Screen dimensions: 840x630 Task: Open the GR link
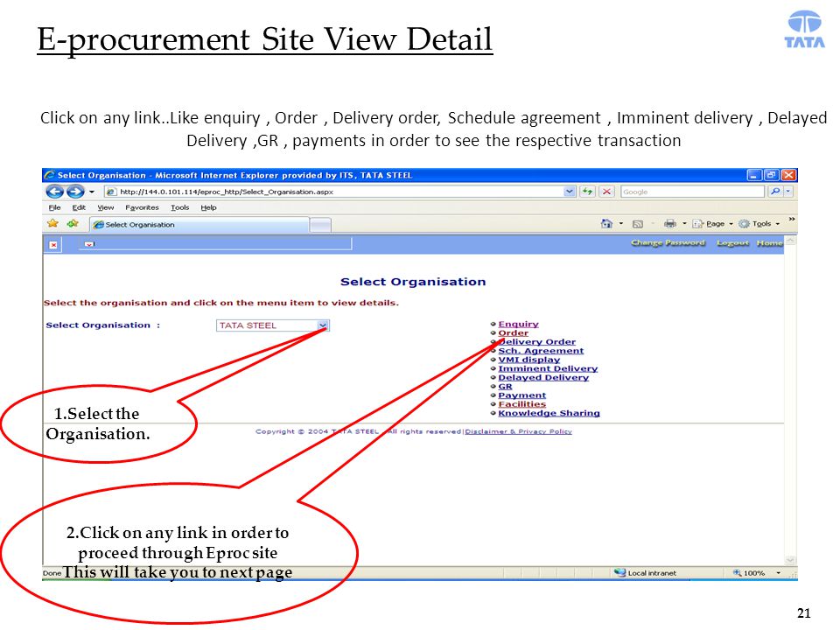tap(505, 387)
